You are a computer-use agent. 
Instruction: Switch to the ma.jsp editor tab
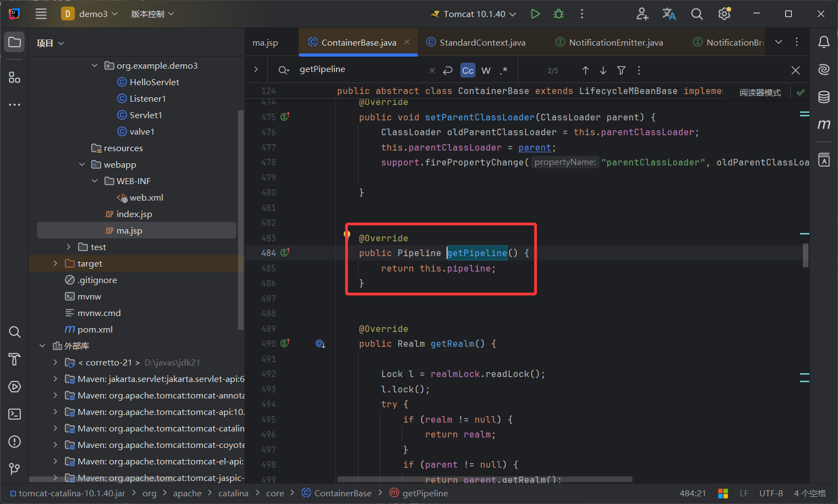click(x=265, y=42)
